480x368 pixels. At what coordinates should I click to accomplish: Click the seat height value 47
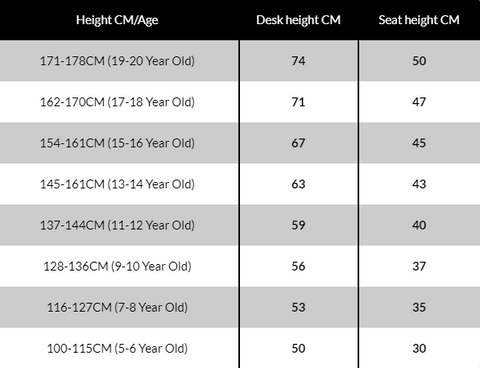coord(419,102)
